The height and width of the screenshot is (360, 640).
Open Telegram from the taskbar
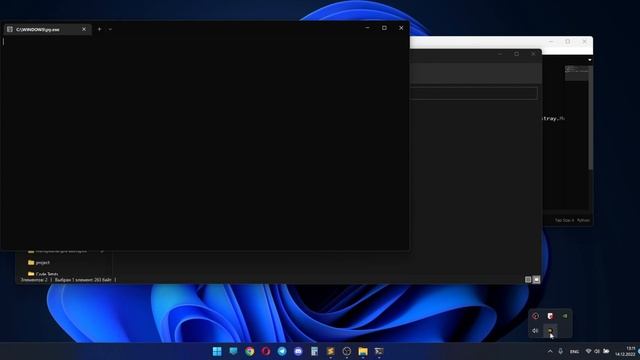[282, 351]
